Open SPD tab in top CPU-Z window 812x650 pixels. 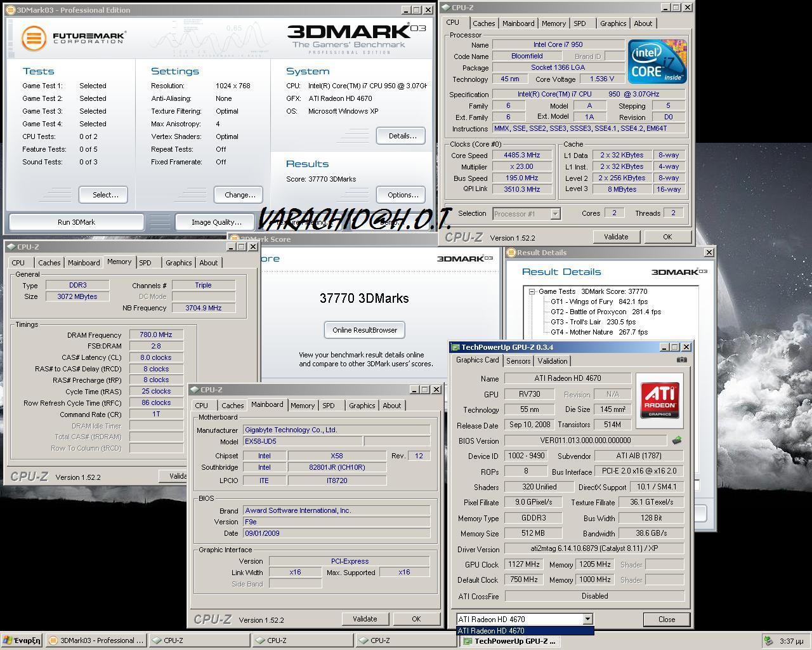click(580, 23)
